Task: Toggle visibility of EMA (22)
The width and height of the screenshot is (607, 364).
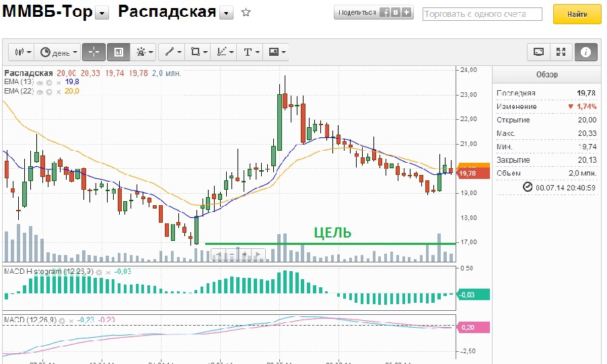Action: point(40,91)
